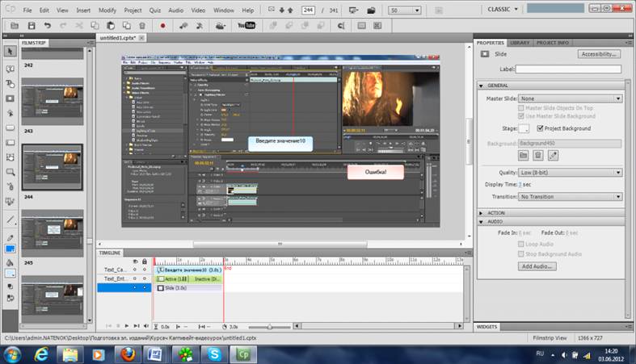Uncheck the Project Background checkbox
The height and width of the screenshot is (364, 636).
pyautogui.click(x=539, y=128)
